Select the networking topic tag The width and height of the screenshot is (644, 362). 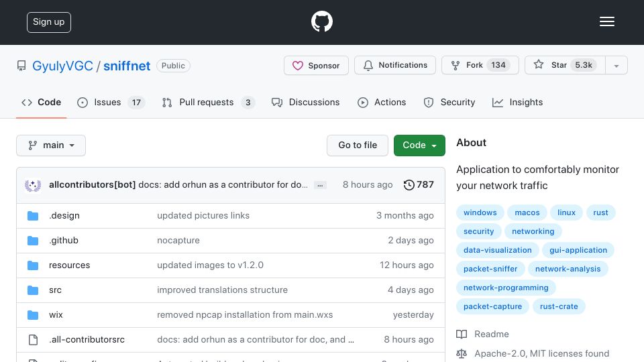(533, 231)
